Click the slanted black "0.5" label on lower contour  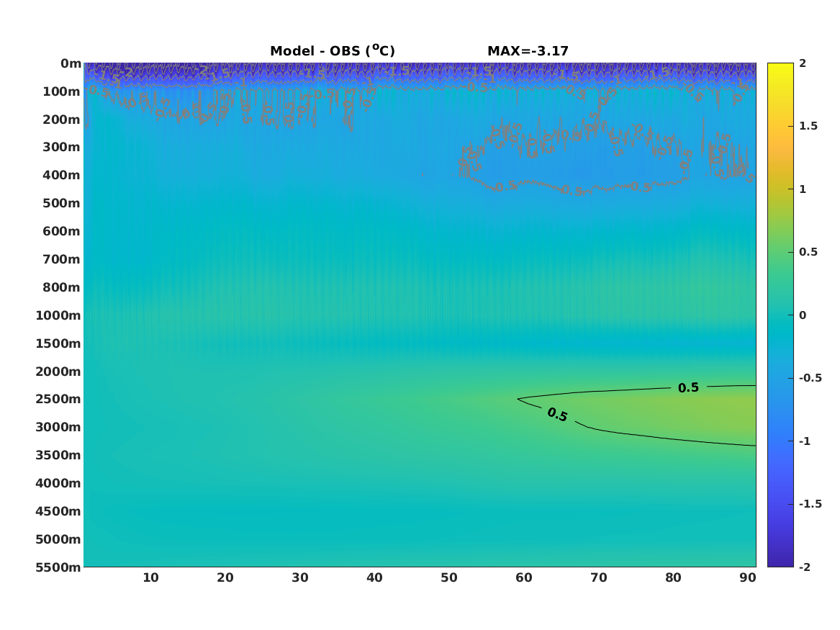557,415
